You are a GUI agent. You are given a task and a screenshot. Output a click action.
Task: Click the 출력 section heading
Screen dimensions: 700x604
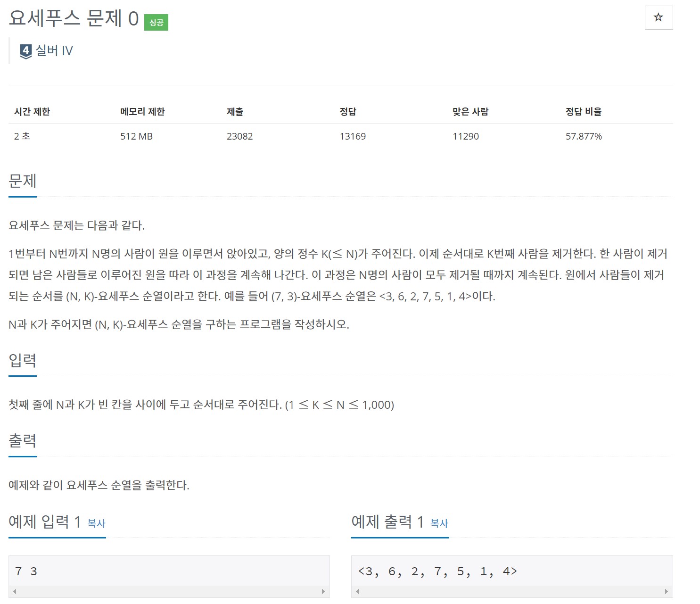23,440
